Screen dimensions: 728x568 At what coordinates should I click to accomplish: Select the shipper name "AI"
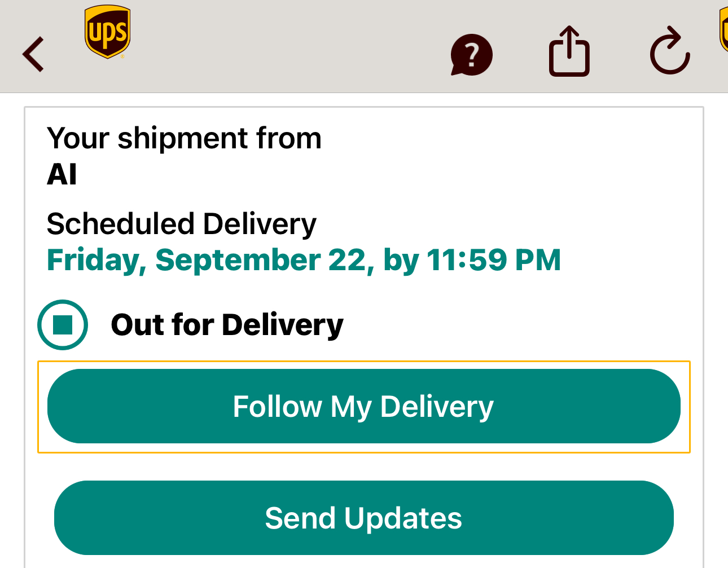[x=62, y=174]
